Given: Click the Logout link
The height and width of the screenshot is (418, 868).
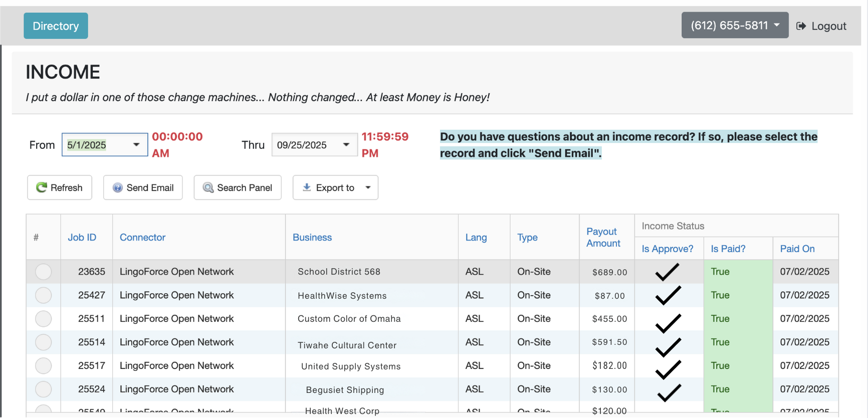Looking at the screenshot, I should pyautogui.click(x=828, y=26).
